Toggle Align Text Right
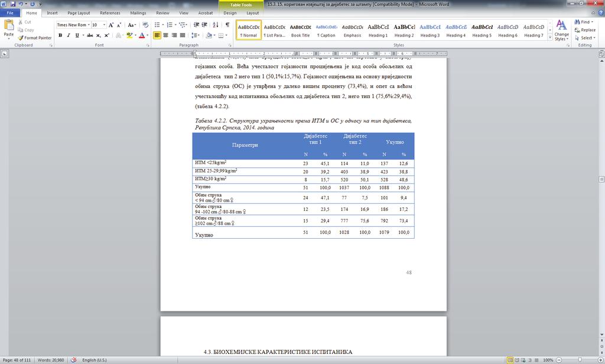This screenshot has width=605, height=364. [x=174, y=35]
